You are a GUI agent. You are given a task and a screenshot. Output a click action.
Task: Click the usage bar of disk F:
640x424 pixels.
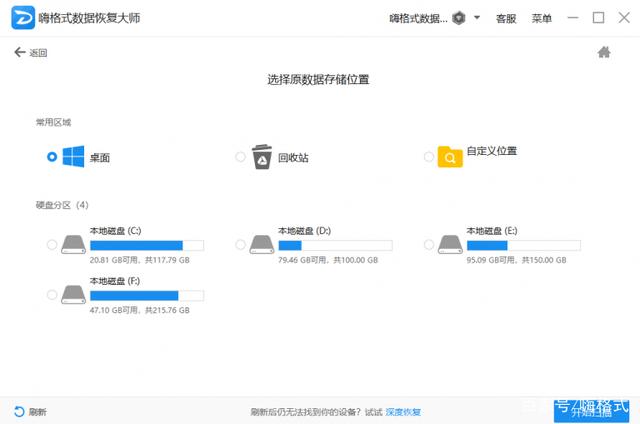(147, 295)
